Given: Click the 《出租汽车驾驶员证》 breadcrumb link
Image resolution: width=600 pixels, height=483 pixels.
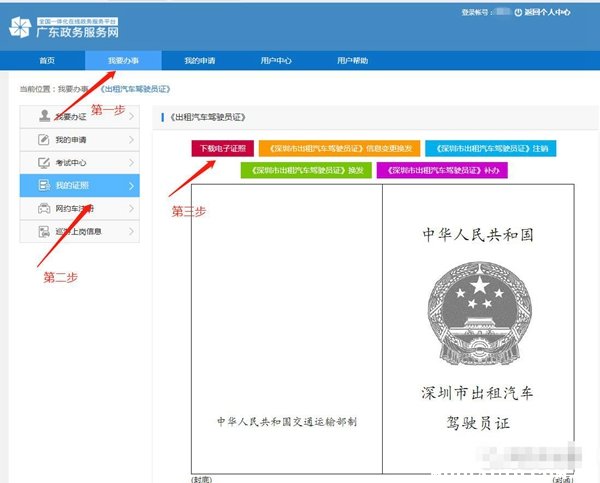Looking at the screenshot, I should [135, 89].
